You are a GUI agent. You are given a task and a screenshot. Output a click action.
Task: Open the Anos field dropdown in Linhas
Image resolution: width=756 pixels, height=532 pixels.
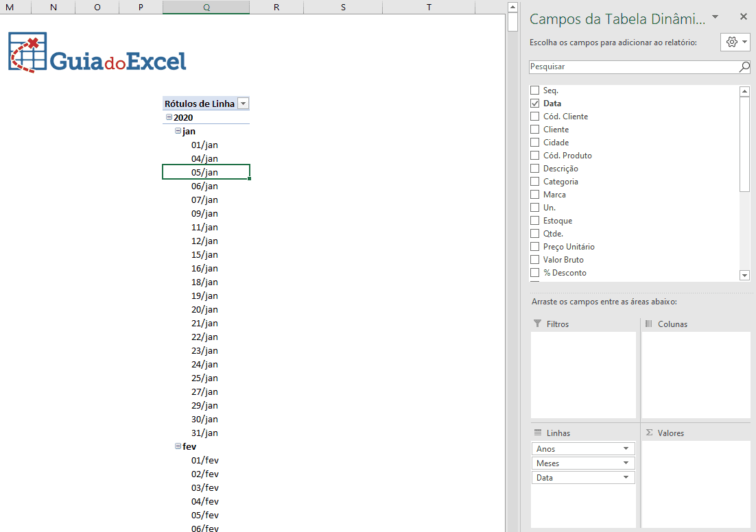pyautogui.click(x=626, y=449)
